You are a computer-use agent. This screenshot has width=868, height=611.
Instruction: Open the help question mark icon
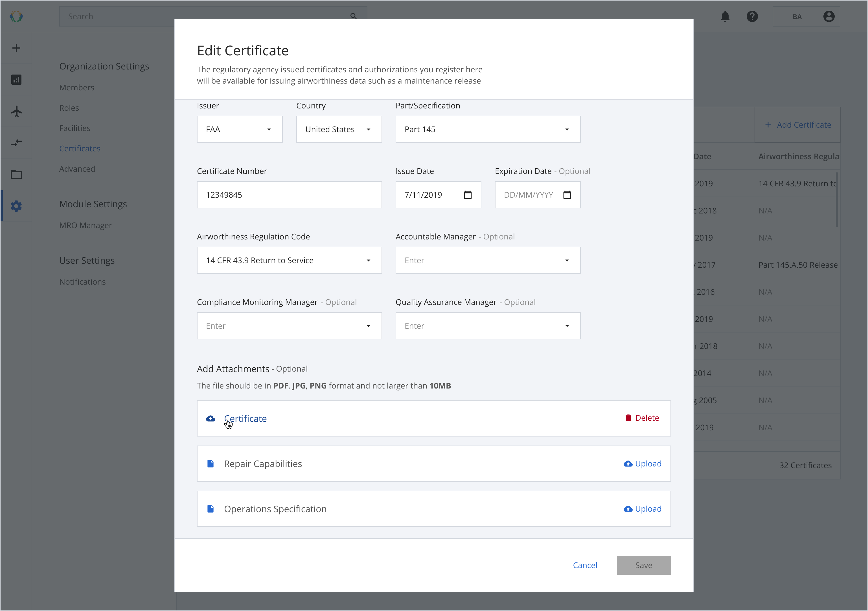coord(752,16)
